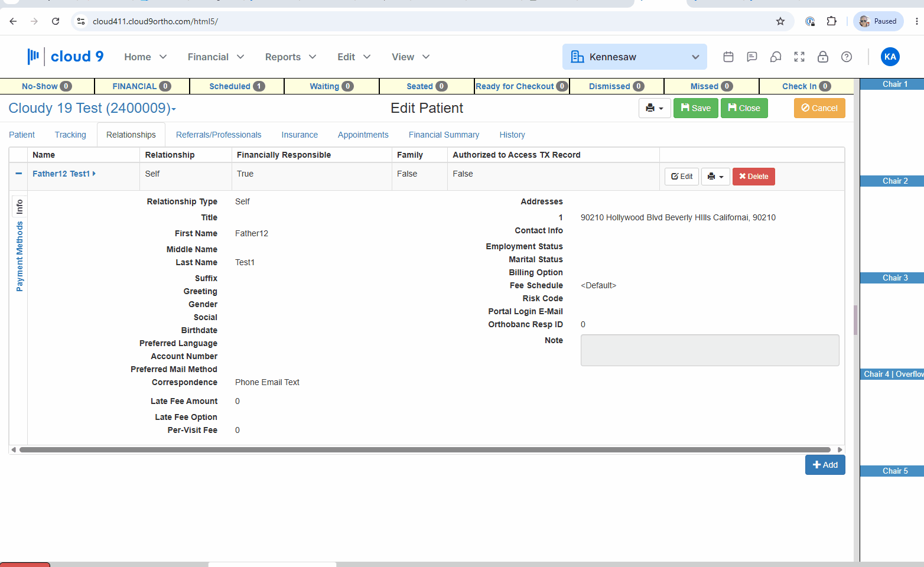Select the Info vertical tab

(19, 207)
